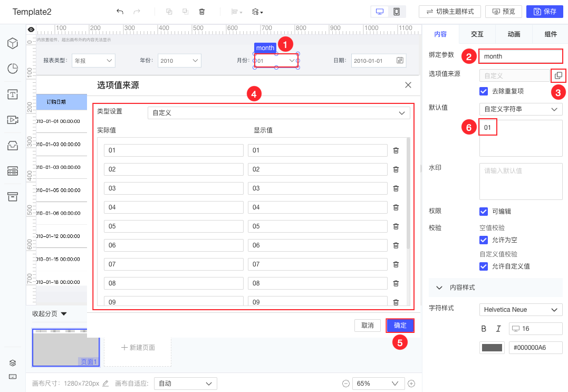This screenshot has height=392, width=568.
Task: Delete the row with value 01
Action: 396,150
